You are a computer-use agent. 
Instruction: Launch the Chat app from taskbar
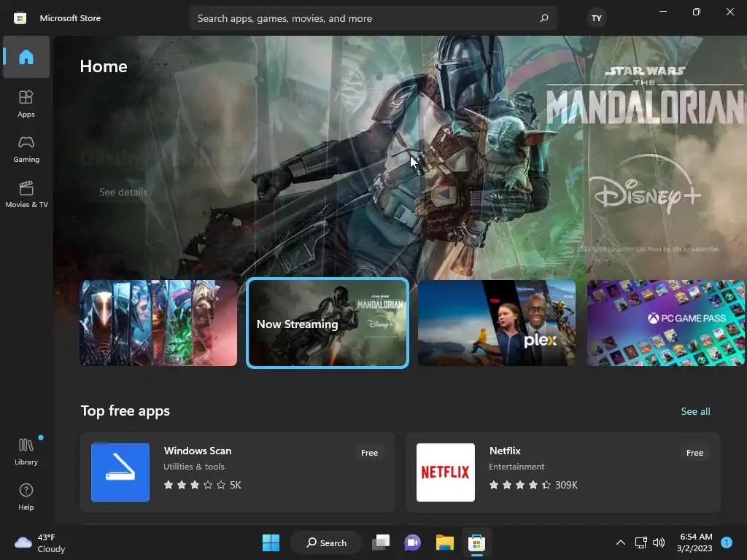click(x=413, y=542)
